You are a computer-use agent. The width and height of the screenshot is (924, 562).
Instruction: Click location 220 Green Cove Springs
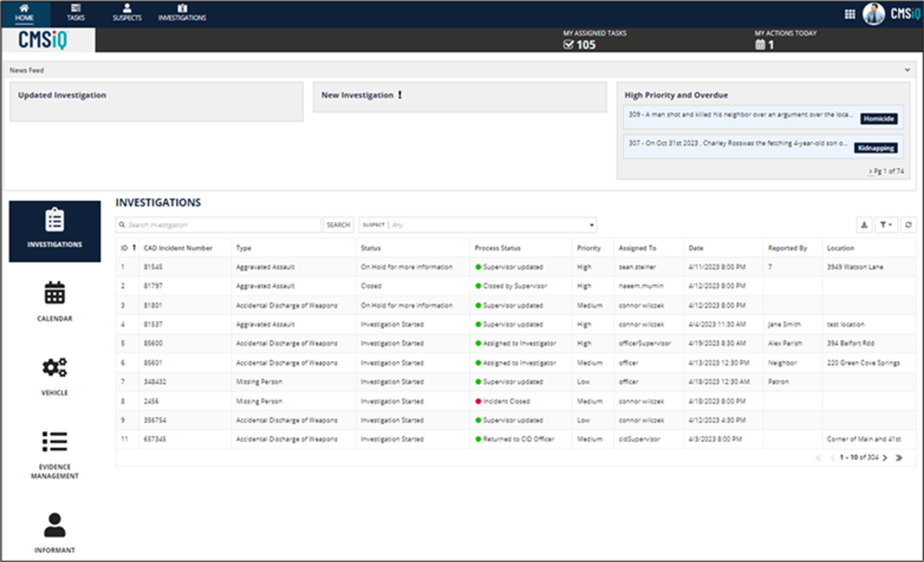863,363
